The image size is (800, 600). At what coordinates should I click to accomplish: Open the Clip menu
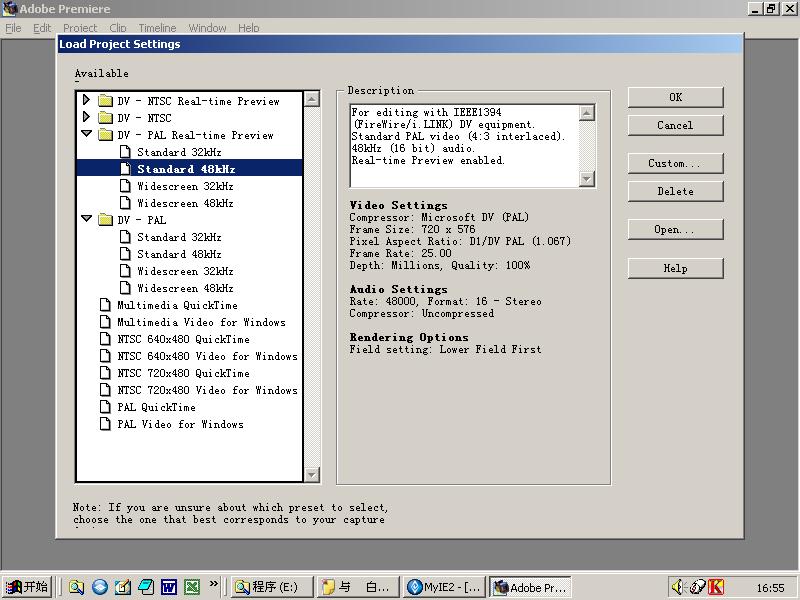click(118, 28)
